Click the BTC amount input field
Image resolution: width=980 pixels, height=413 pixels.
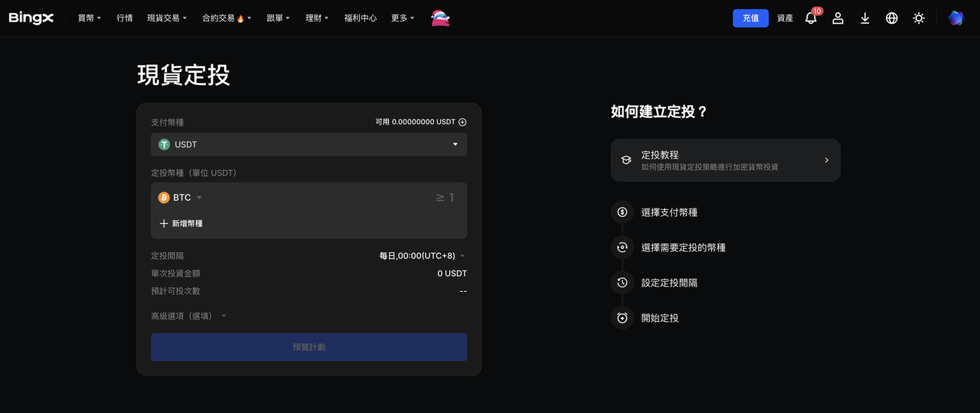pos(367,198)
